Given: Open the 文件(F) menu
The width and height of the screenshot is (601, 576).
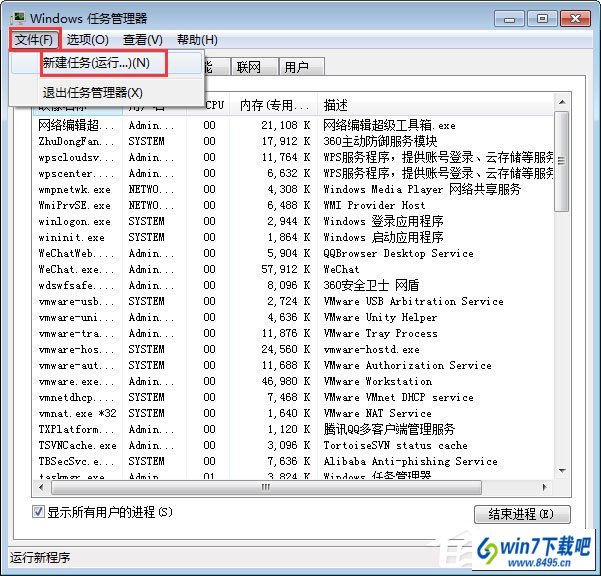Looking at the screenshot, I should (x=34, y=40).
